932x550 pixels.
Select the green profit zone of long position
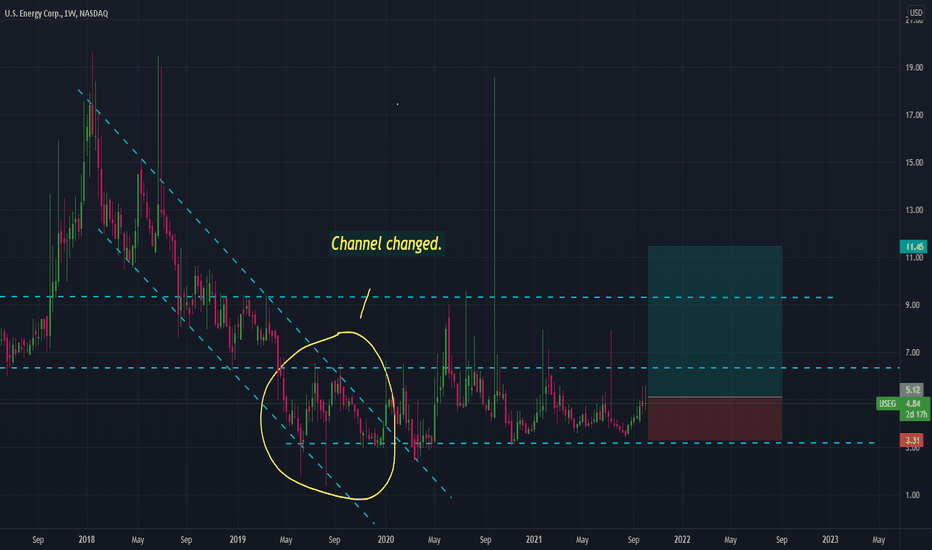click(715, 321)
